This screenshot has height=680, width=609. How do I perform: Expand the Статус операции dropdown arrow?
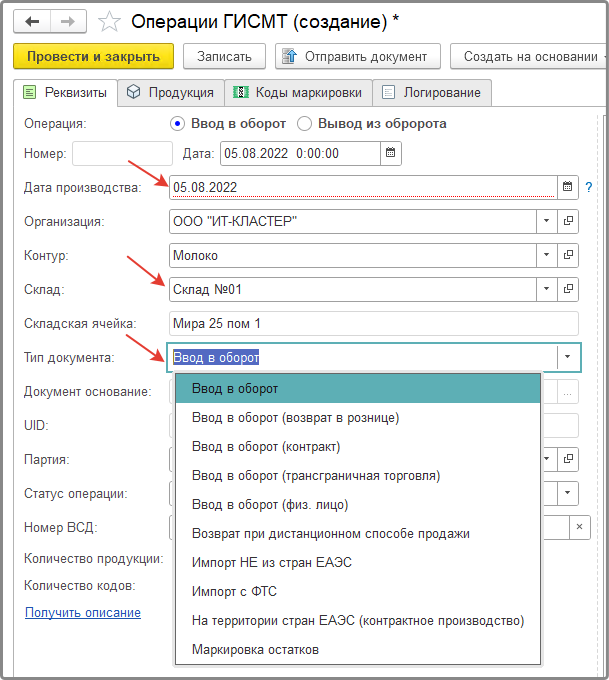click(x=567, y=493)
